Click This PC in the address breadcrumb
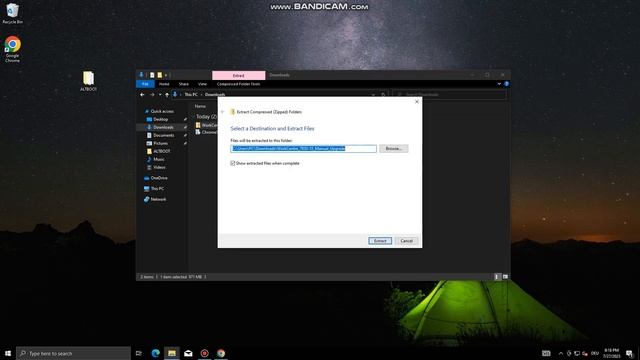 pos(191,95)
